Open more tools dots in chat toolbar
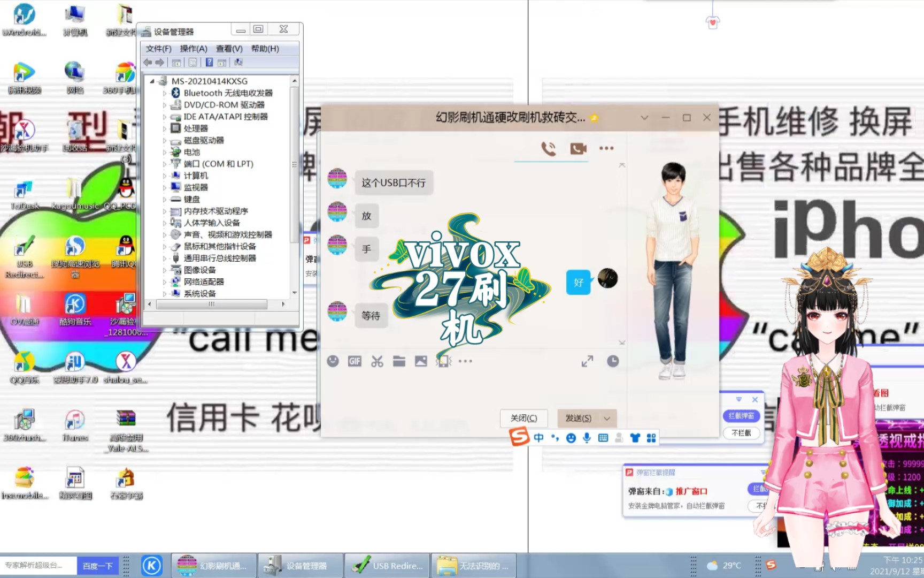 [x=465, y=361]
